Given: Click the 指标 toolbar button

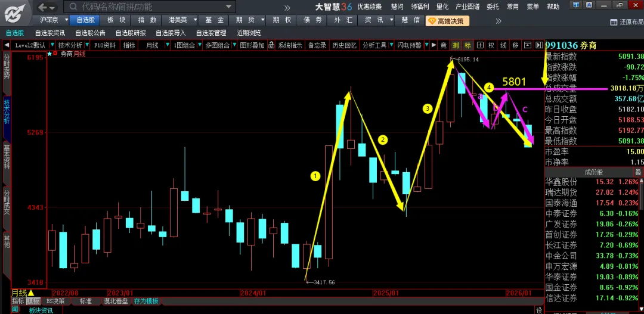Looking at the screenshot, I should pos(129,45).
